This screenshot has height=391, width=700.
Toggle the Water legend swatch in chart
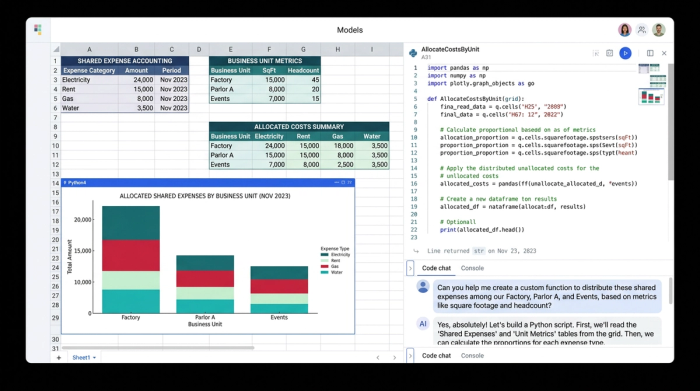(x=325, y=272)
